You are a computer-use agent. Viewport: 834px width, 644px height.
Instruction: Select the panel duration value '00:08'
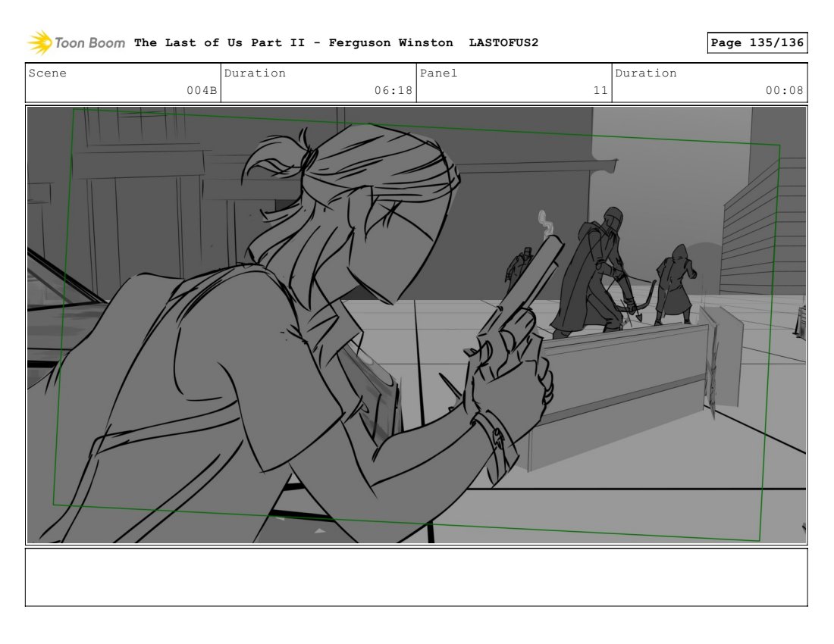(x=784, y=90)
